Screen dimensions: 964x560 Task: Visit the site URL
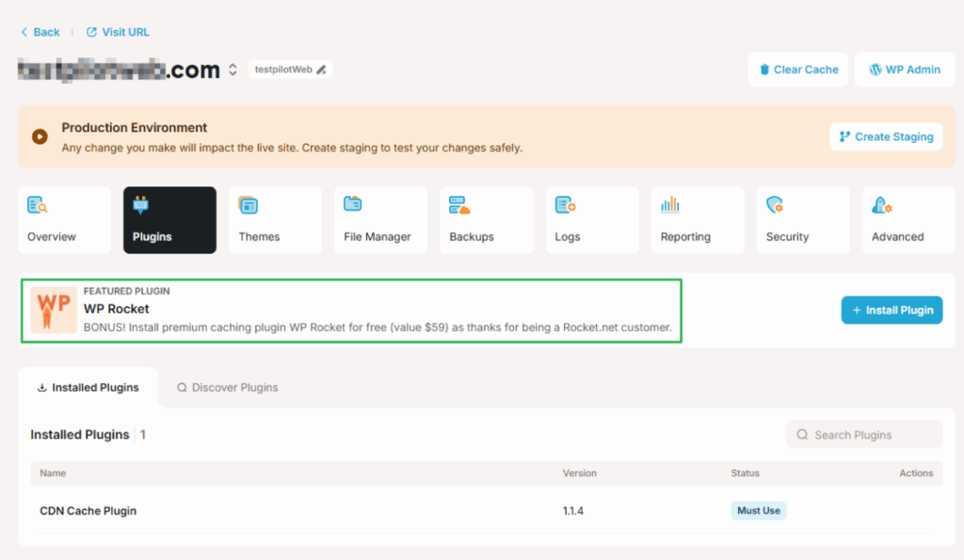[117, 31]
